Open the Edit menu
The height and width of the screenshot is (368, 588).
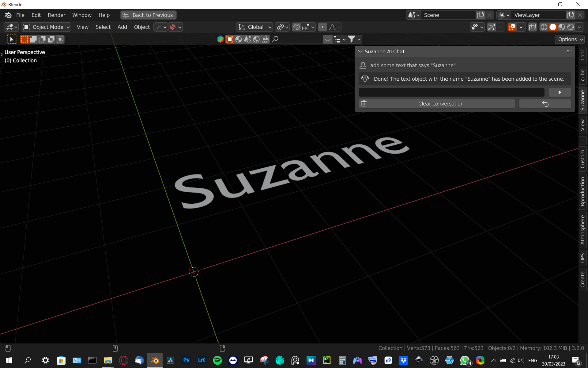(x=36, y=15)
